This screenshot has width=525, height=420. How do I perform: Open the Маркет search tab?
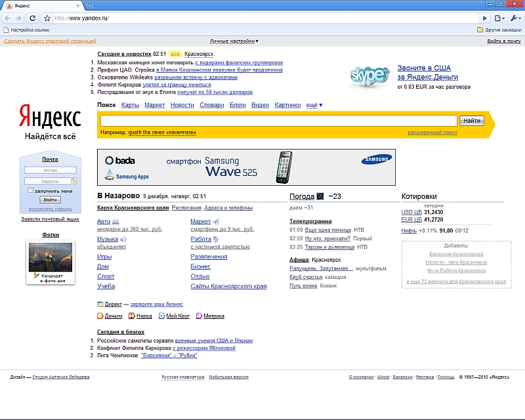click(155, 105)
